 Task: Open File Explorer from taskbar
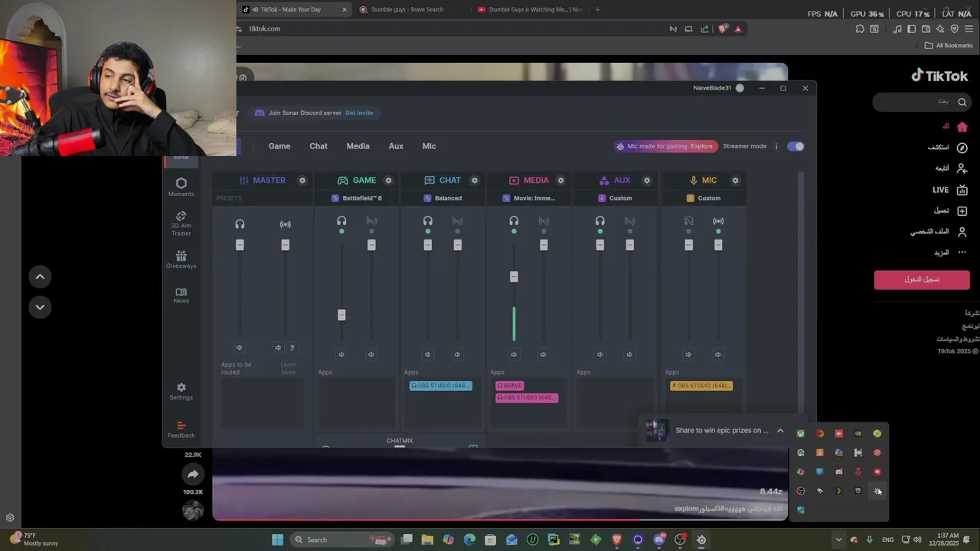[x=427, y=540]
